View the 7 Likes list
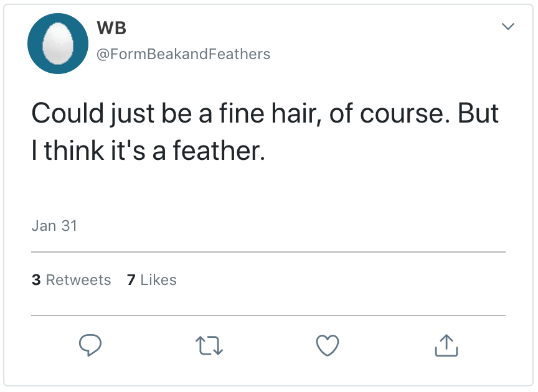Viewport: 538px width, 392px height. pyautogui.click(x=151, y=280)
